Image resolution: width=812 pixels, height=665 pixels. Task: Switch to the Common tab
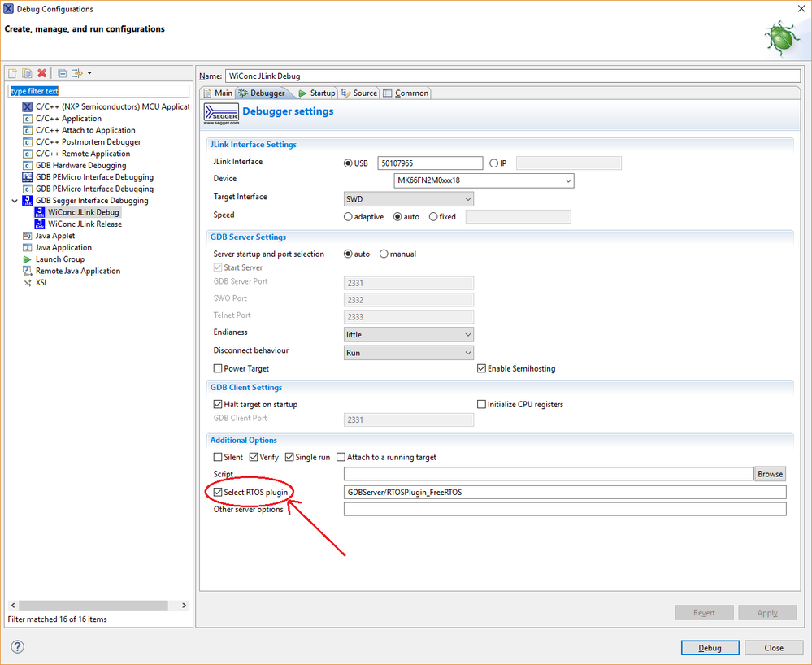(406, 93)
